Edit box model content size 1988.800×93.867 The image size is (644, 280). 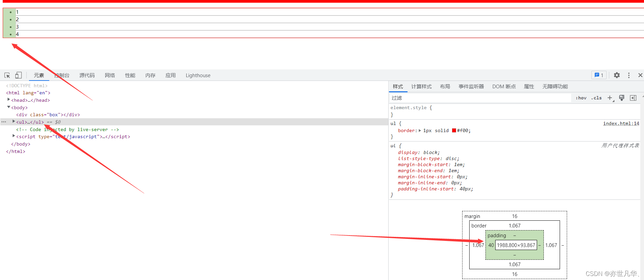coord(516,245)
